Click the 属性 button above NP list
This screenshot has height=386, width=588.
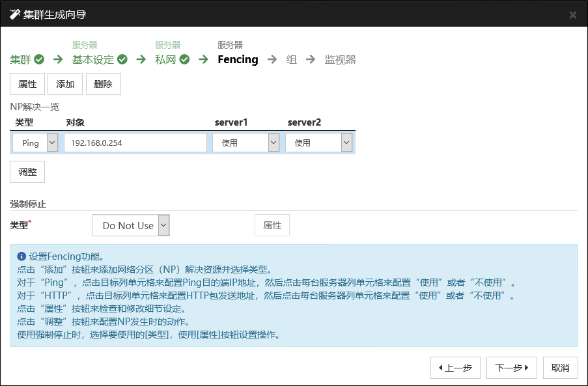click(27, 85)
